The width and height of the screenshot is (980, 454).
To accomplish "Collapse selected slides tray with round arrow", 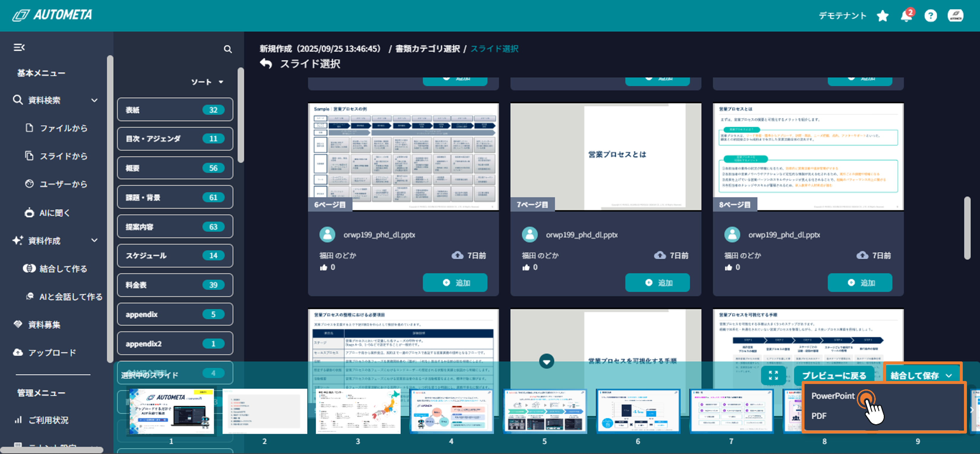I will (546, 361).
